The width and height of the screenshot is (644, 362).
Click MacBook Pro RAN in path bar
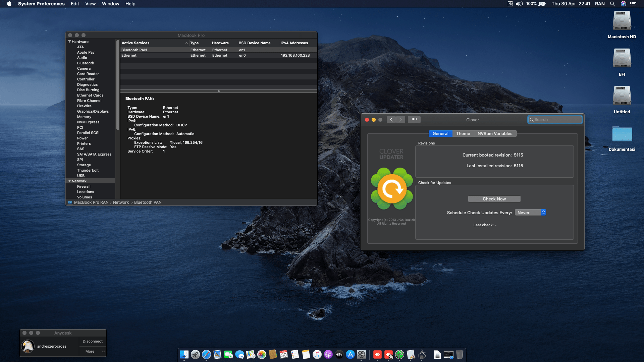click(91, 202)
